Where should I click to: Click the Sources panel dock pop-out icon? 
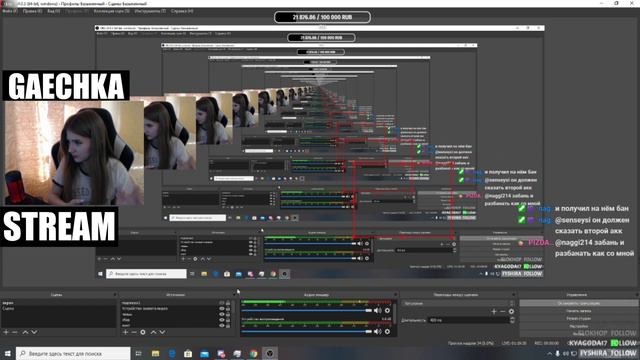click(235, 294)
